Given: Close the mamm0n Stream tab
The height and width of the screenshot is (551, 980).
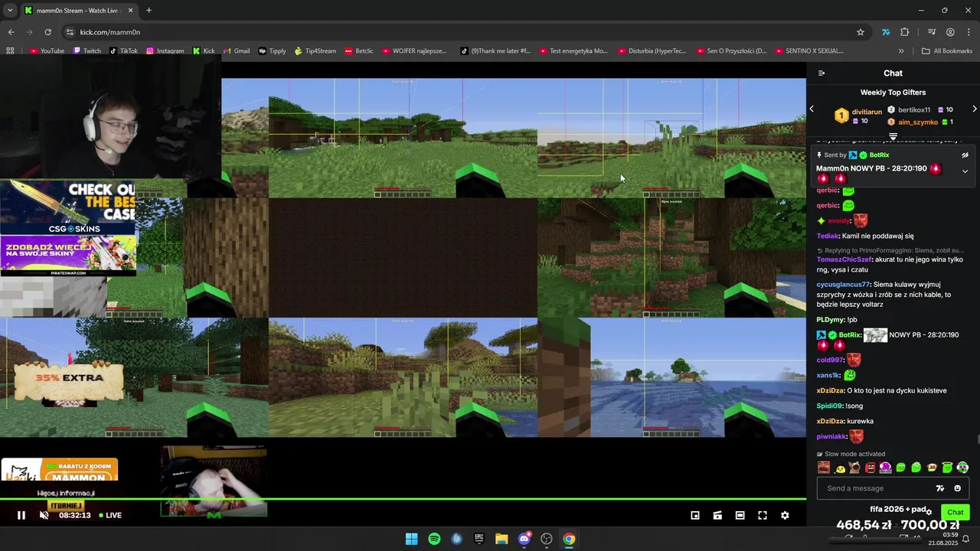Looking at the screenshot, I should 130,11.
